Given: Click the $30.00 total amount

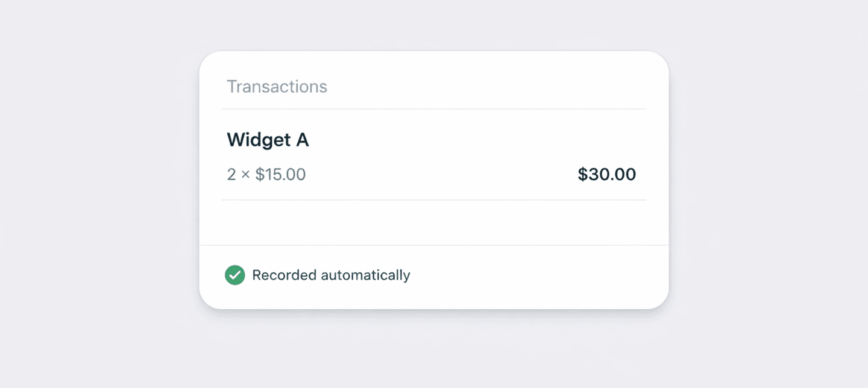Looking at the screenshot, I should click(606, 175).
